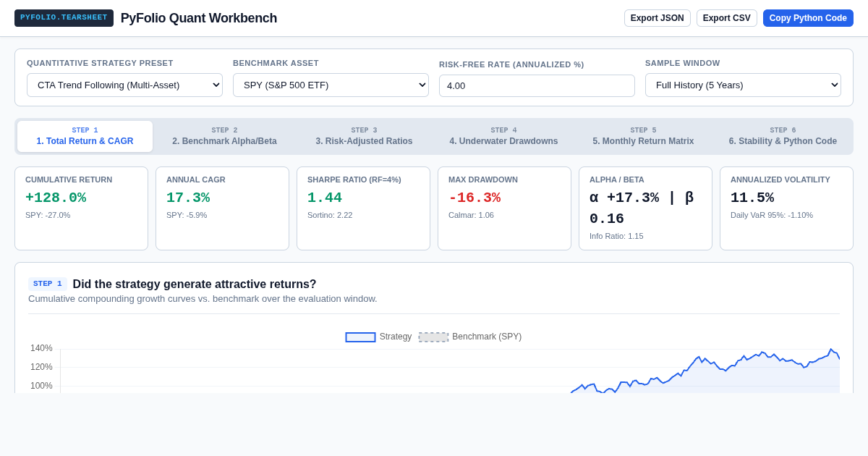Click Sortino: 2.22 text

tap(330, 215)
